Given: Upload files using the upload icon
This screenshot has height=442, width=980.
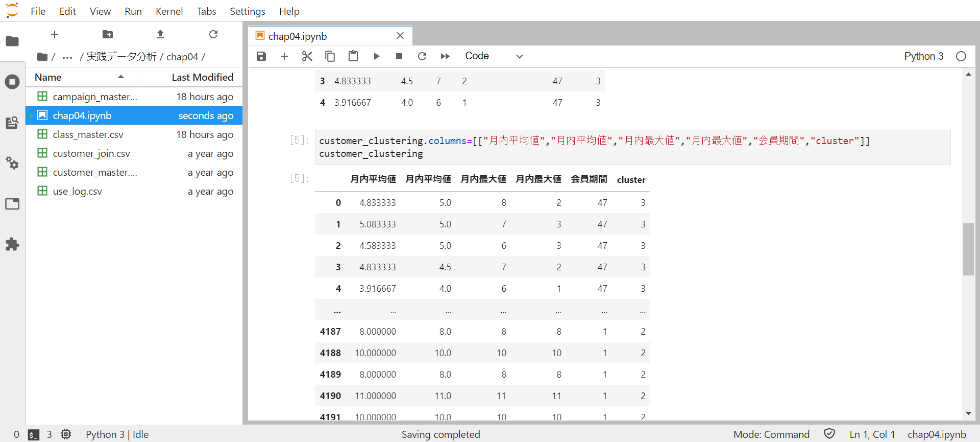Looking at the screenshot, I should click(x=160, y=34).
